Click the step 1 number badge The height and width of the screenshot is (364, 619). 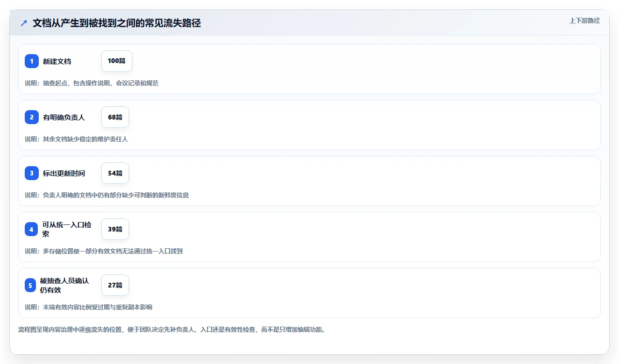coord(32,61)
